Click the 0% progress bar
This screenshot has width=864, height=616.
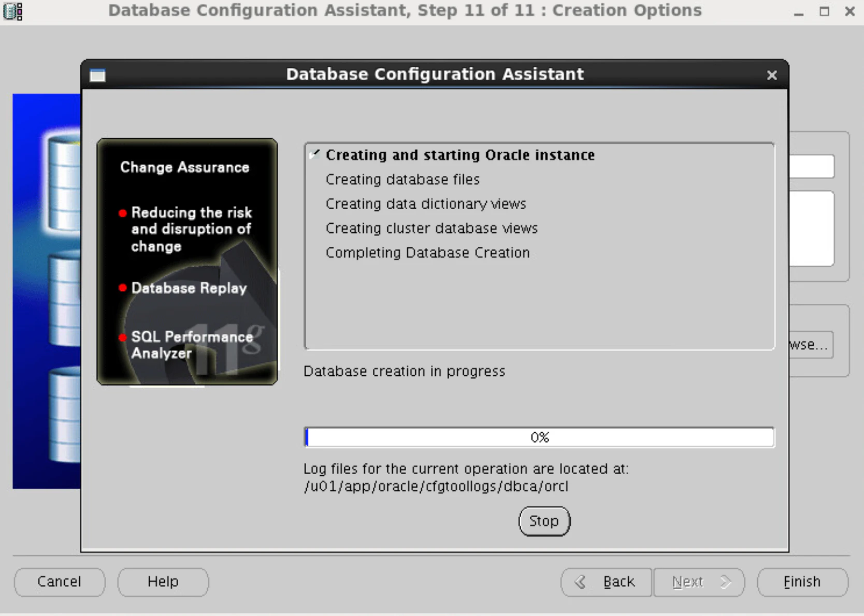pos(539,437)
